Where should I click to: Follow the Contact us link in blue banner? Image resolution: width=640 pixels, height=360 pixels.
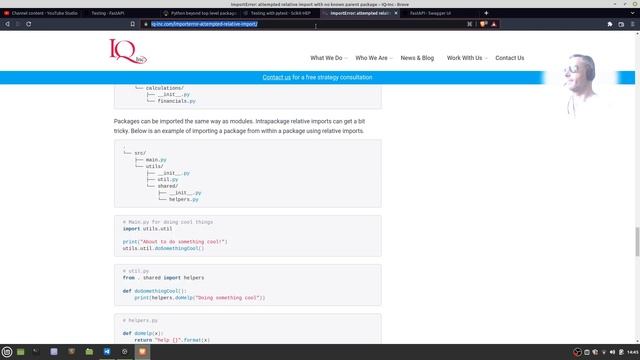276,77
